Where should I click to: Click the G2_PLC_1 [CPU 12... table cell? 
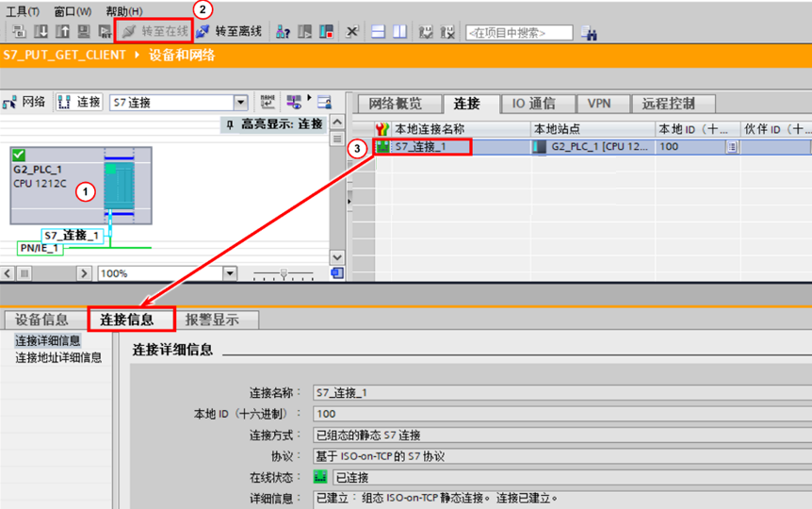click(593, 147)
